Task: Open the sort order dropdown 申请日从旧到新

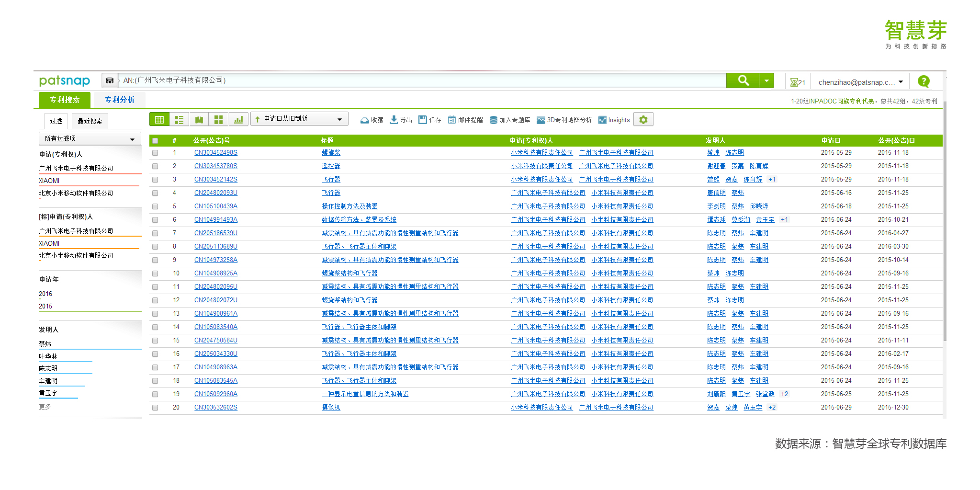Action: tap(299, 119)
